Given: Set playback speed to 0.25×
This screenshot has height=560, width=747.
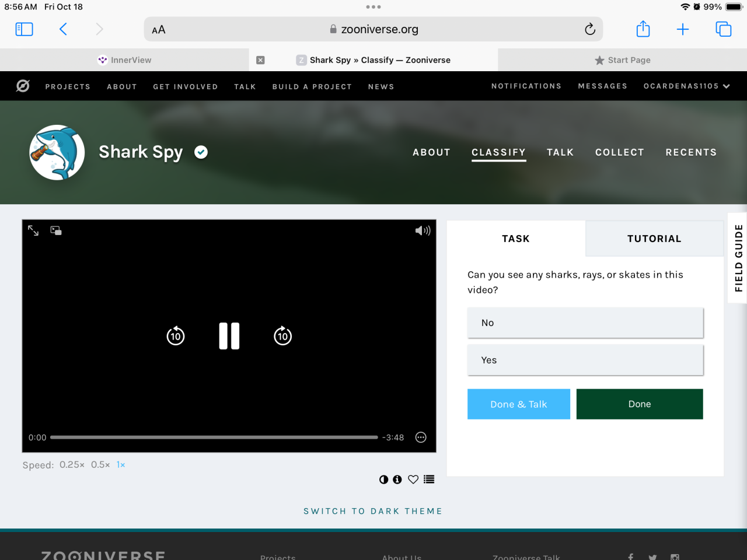Looking at the screenshot, I should point(72,465).
